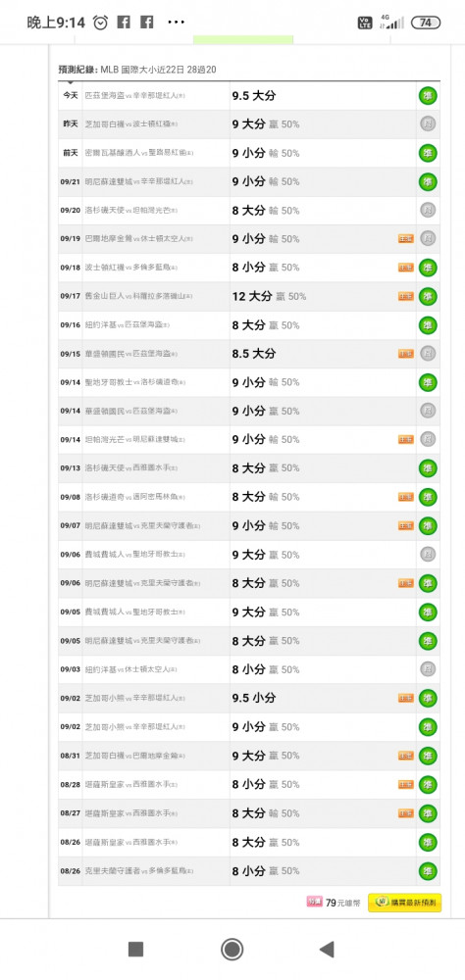Tap the orange tag on the 09/19 row
The height and width of the screenshot is (980, 465).
click(405, 239)
